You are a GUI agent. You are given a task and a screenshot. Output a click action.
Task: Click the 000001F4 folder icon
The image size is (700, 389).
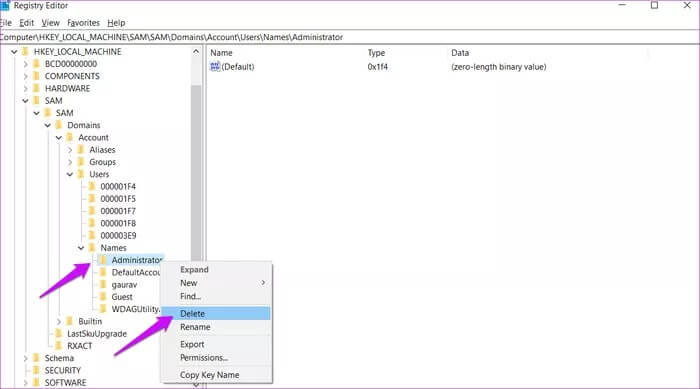click(92, 187)
